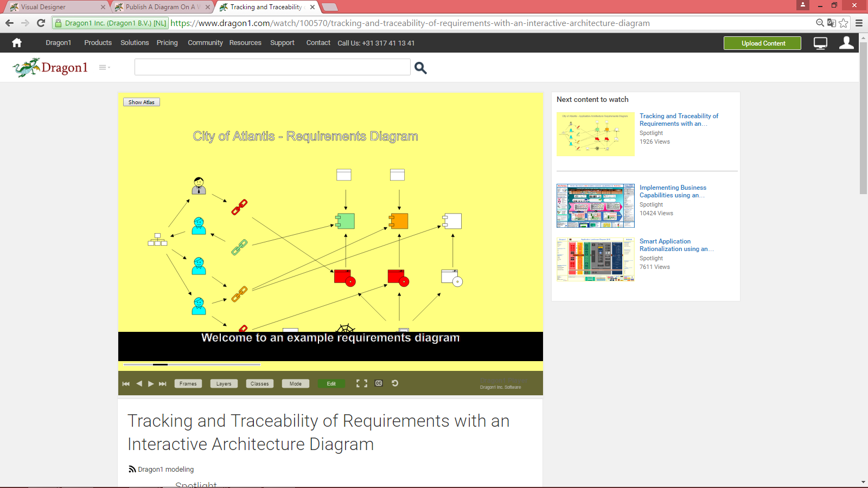Open Contact menu item
This screenshot has width=868, height=488.
click(x=318, y=43)
